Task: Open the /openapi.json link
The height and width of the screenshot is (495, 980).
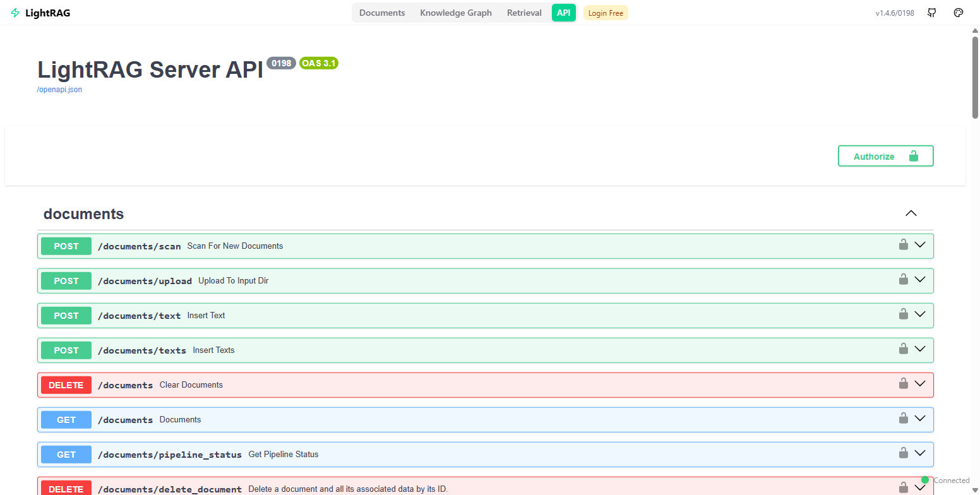Action: [59, 90]
